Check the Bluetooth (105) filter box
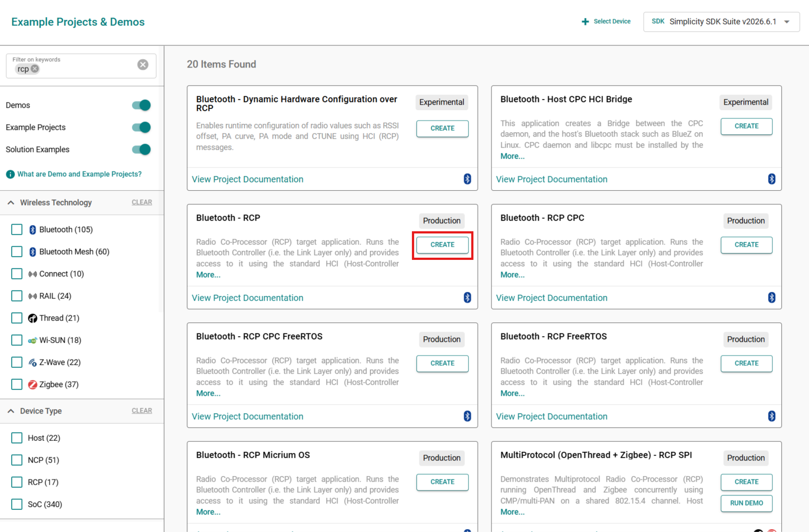Screen dimensions: 809x532 [17, 230]
